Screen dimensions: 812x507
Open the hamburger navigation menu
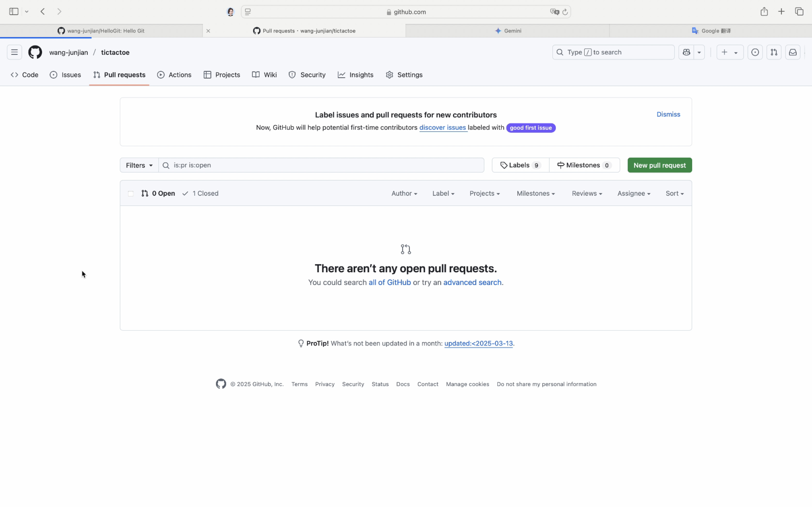point(15,52)
